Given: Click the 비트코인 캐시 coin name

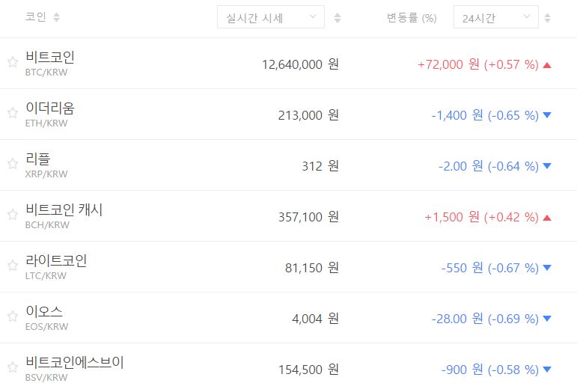Looking at the screenshot, I should [64, 210].
